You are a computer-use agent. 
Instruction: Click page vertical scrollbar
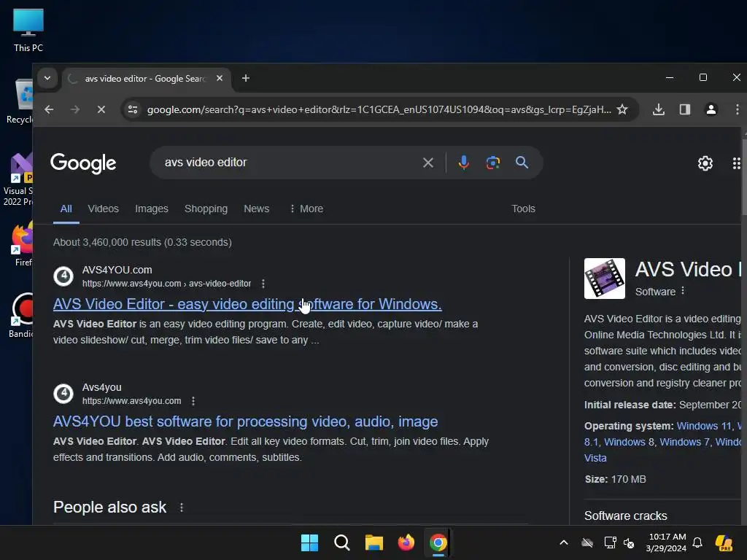pyautogui.click(x=744, y=176)
